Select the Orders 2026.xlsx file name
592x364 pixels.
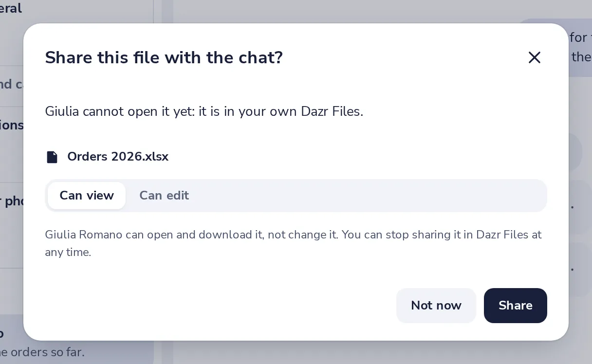pyautogui.click(x=118, y=157)
